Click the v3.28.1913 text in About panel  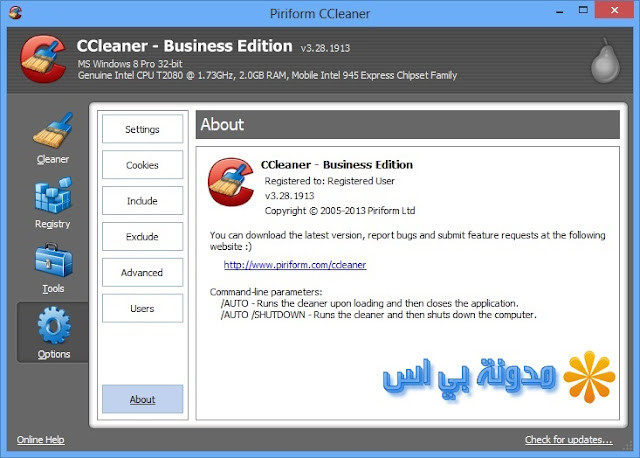point(289,196)
